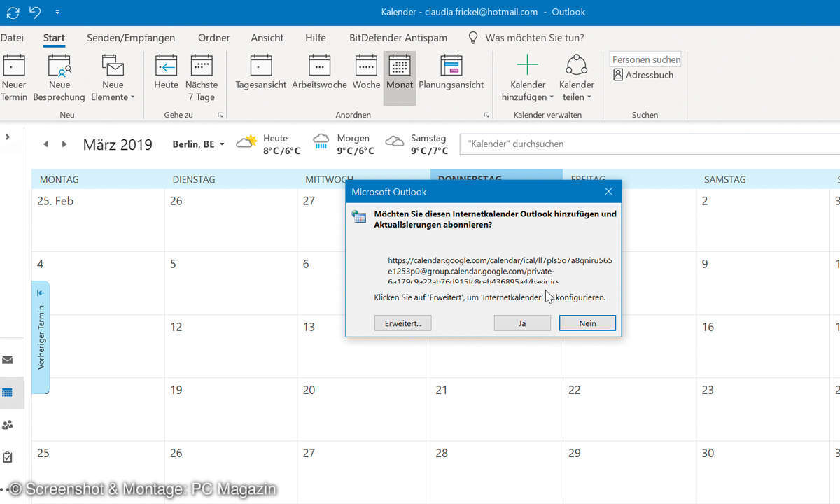Jump to Heute in the calendar
The image size is (840, 504).
166,72
